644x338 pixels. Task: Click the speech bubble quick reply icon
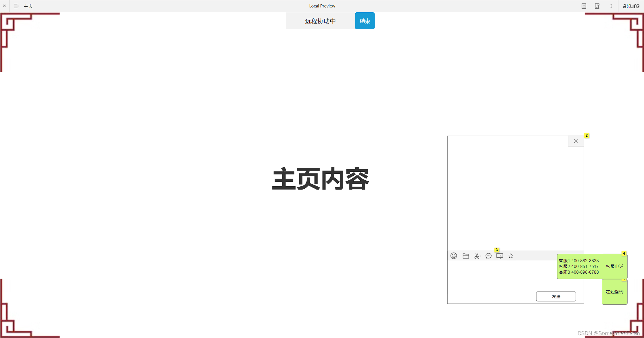pos(488,256)
